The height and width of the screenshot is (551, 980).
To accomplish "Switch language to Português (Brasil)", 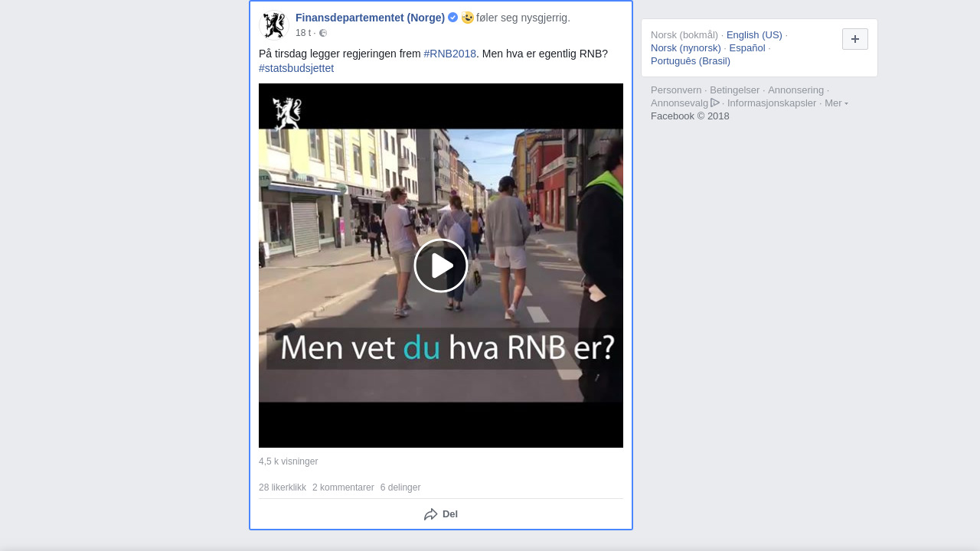I will pos(691,61).
